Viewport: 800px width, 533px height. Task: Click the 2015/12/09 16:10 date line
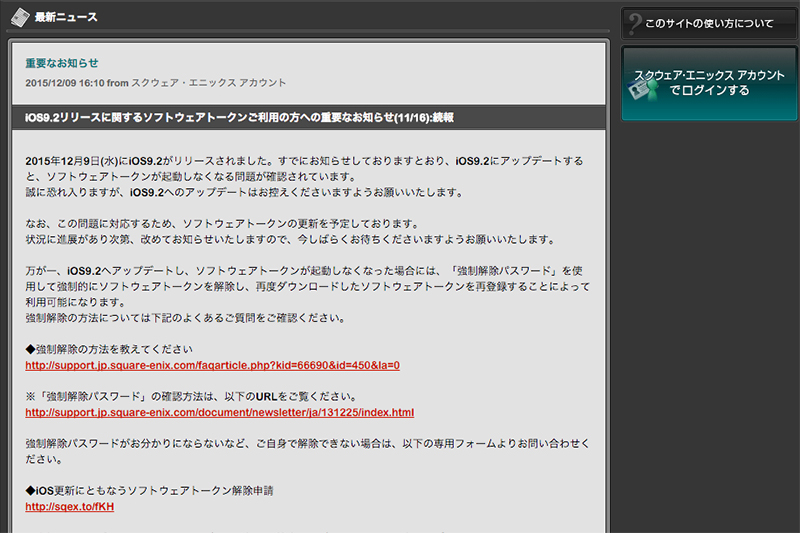tap(156, 83)
